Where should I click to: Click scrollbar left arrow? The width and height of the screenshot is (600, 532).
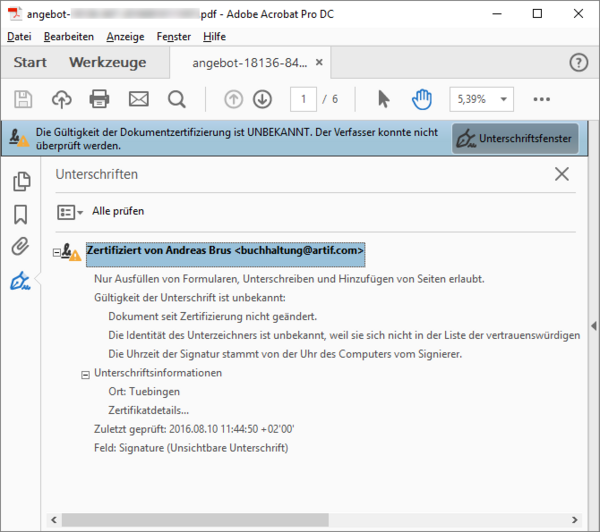coord(54,520)
